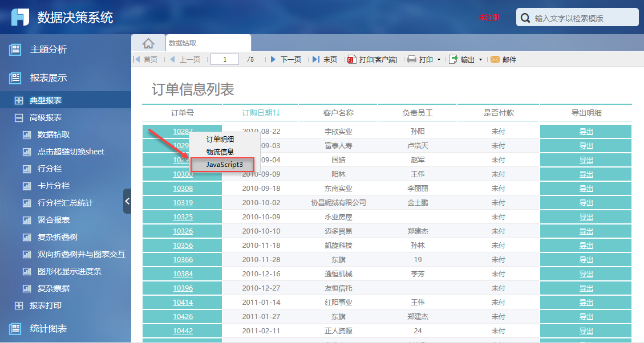Collapse the 高级报表 tree node
The width and height of the screenshot is (644, 343).
pos(18,118)
